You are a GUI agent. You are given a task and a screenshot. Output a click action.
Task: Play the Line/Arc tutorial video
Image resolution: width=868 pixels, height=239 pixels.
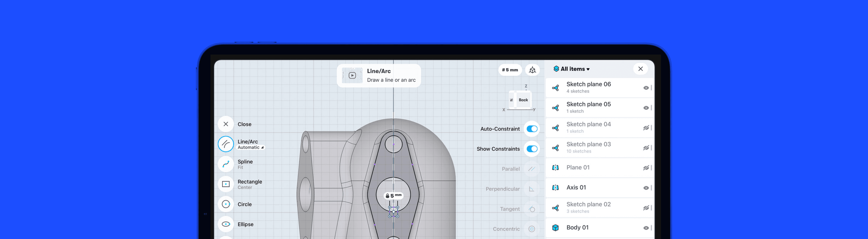pyautogui.click(x=352, y=76)
